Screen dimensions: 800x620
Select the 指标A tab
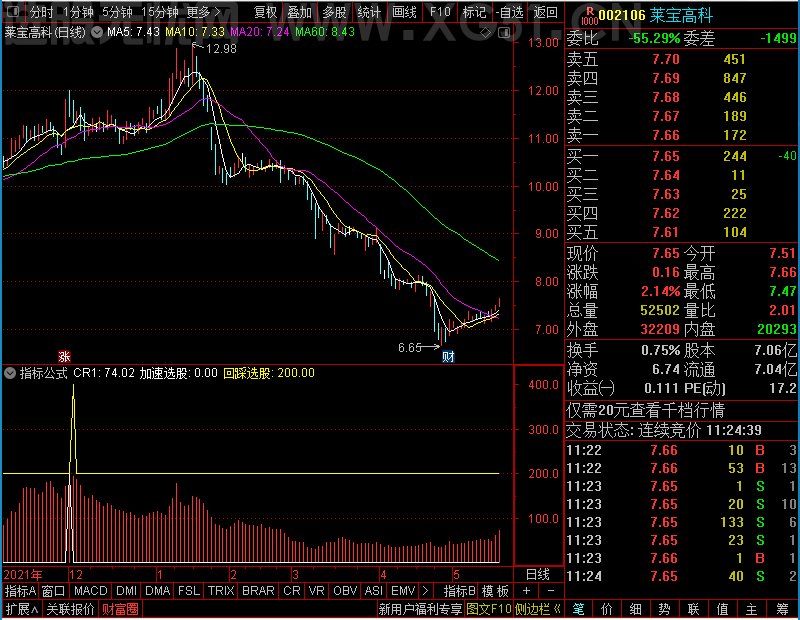tap(20, 591)
